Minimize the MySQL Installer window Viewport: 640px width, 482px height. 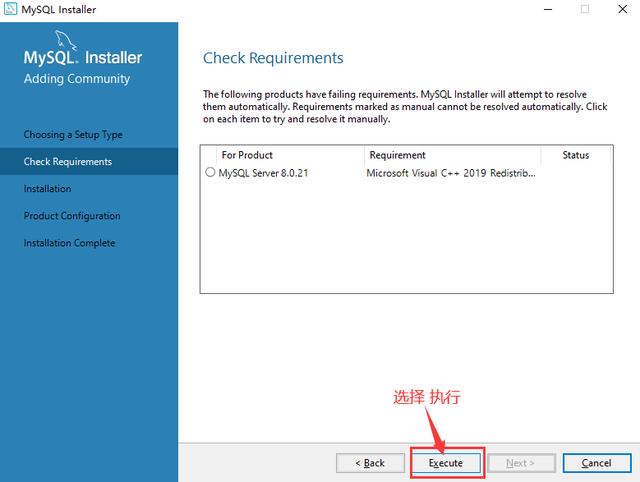(548, 9)
